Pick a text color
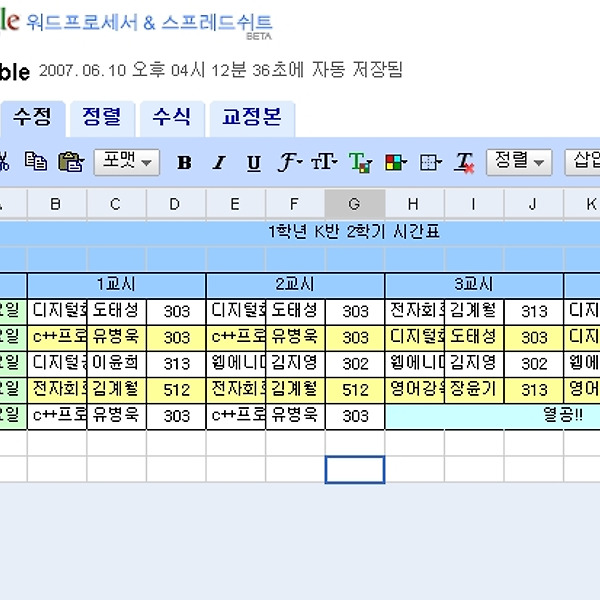This screenshot has width=600, height=600. [x=360, y=163]
